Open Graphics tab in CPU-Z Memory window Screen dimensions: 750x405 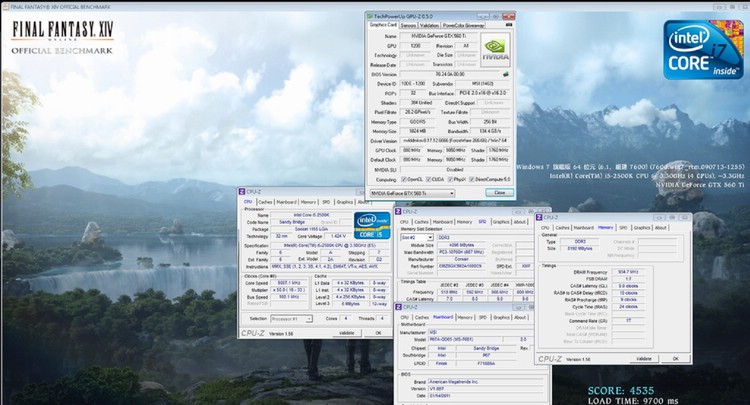(x=642, y=228)
